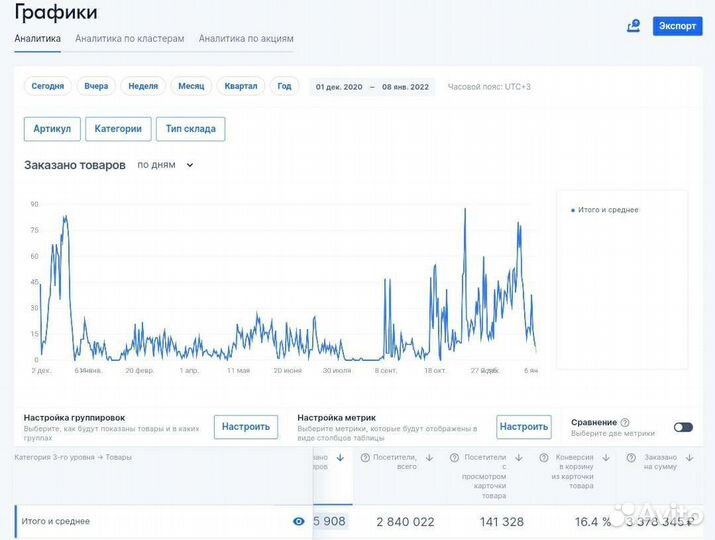This screenshot has width=715, height=540.
Task: Open the Категории filter dropdown
Action: click(x=119, y=129)
